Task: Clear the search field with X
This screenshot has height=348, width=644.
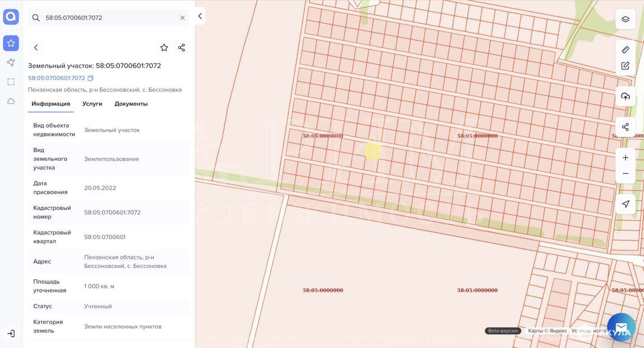Action: (182, 18)
